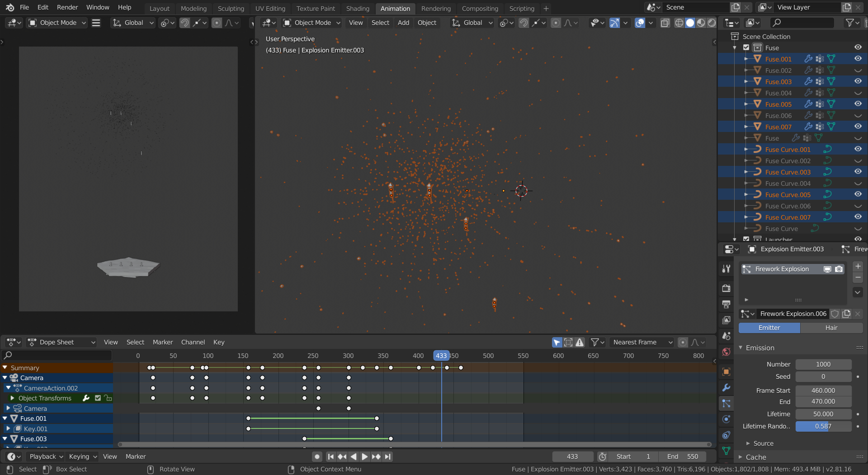Viewport: 868px width, 475px height.
Task: Expand the Key.001 channel
Action: pos(8,428)
